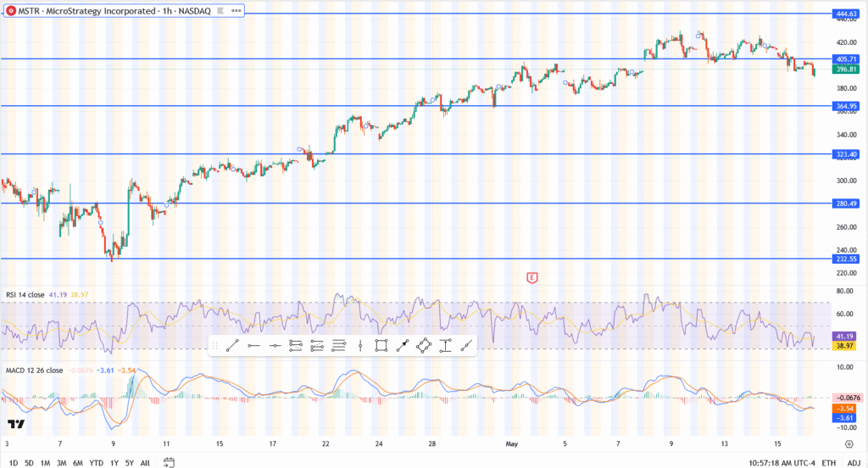868x468 pixels.
Task: Switch to the 1D time range
Action: 13,462
